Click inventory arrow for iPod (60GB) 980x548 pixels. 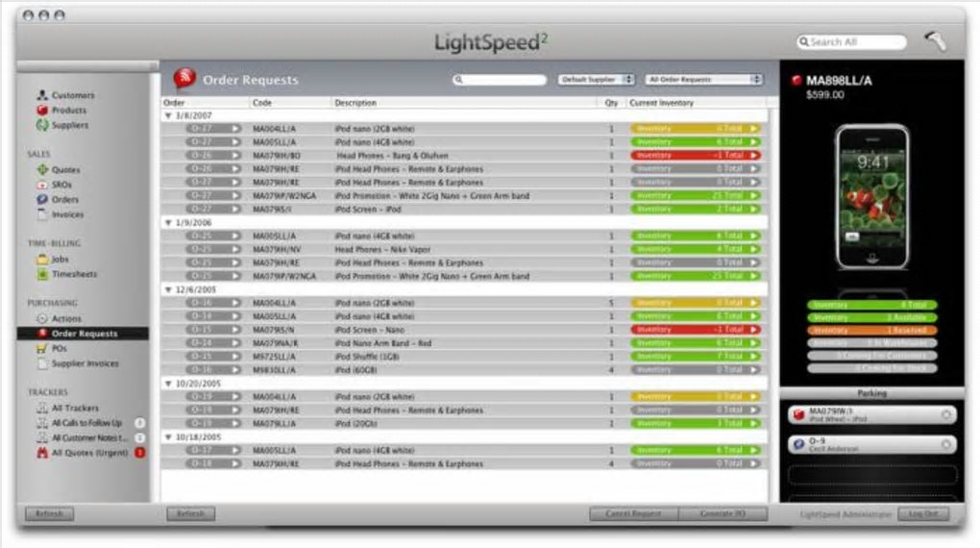pos(754,370)
